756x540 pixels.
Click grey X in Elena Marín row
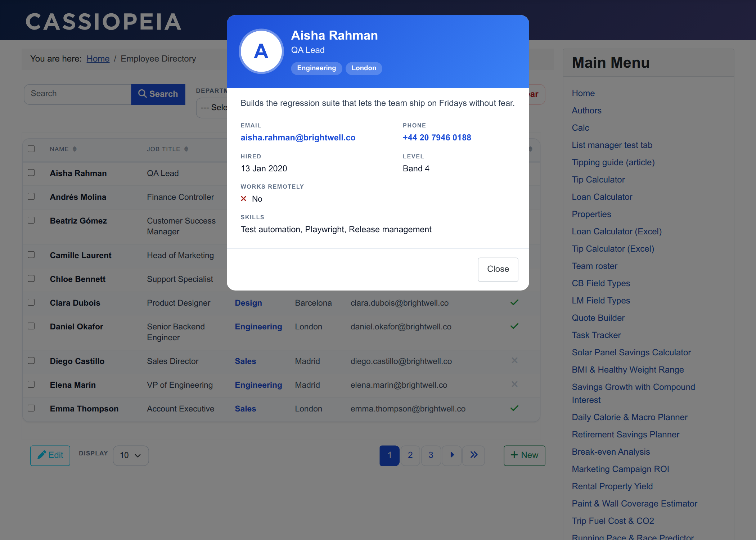pos(514,384)
